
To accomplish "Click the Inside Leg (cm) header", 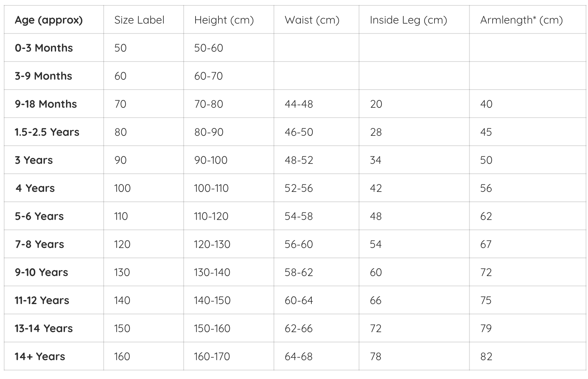I will pos(408,20).
